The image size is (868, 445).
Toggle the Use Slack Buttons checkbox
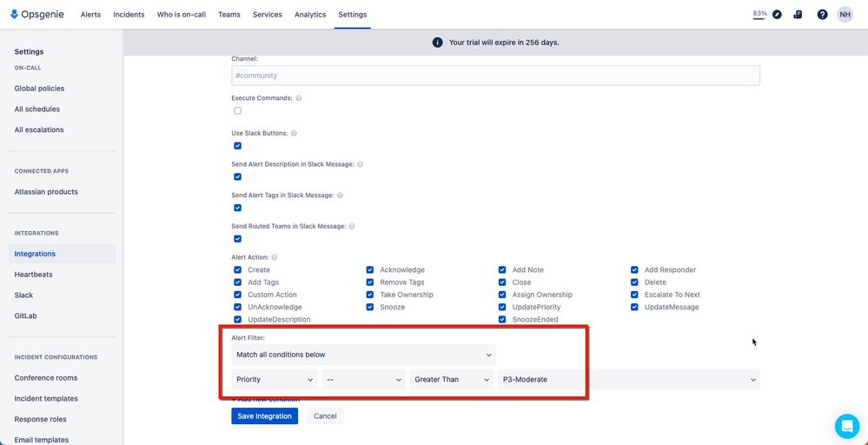(237, 146)
